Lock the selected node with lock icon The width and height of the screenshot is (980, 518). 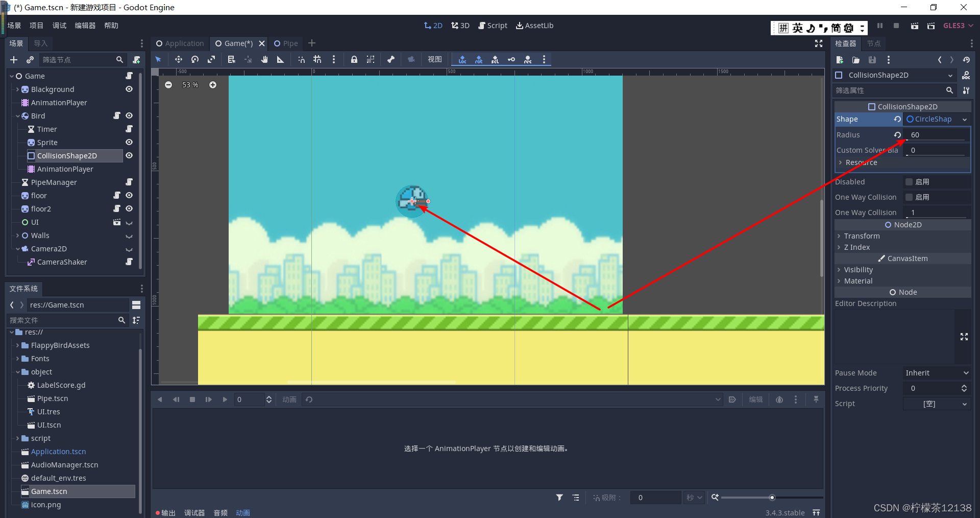tap(354, 60)
